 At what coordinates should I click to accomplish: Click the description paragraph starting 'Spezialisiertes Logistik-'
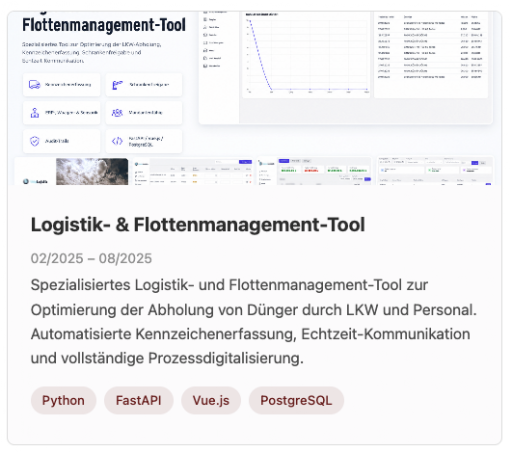254,322
